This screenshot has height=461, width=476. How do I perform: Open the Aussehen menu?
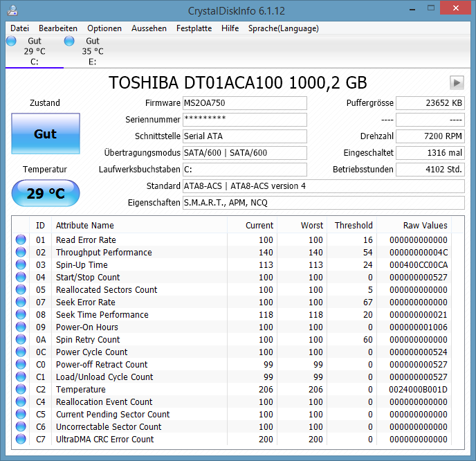pos(149,28)
